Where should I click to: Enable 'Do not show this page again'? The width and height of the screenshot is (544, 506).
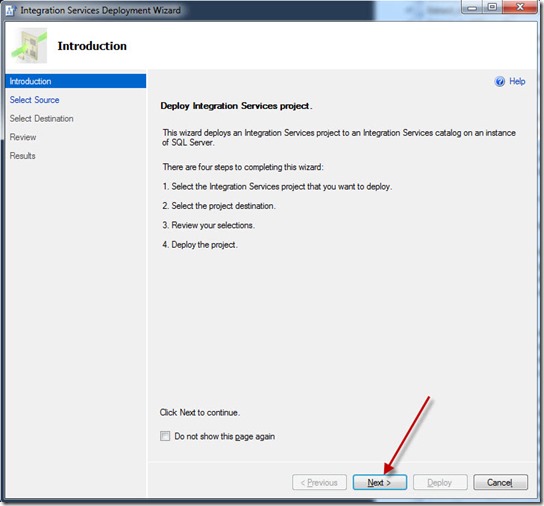pyautogui.click(x=165, y=436)
